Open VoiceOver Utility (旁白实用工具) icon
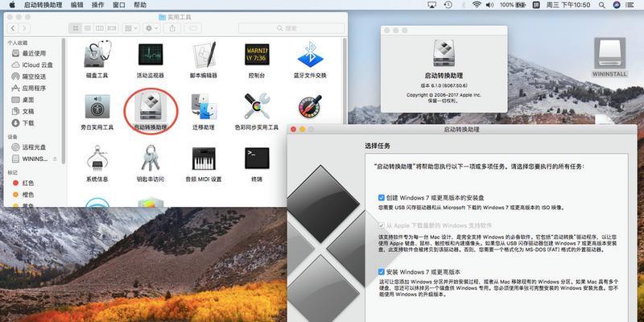 click(97, 106)
